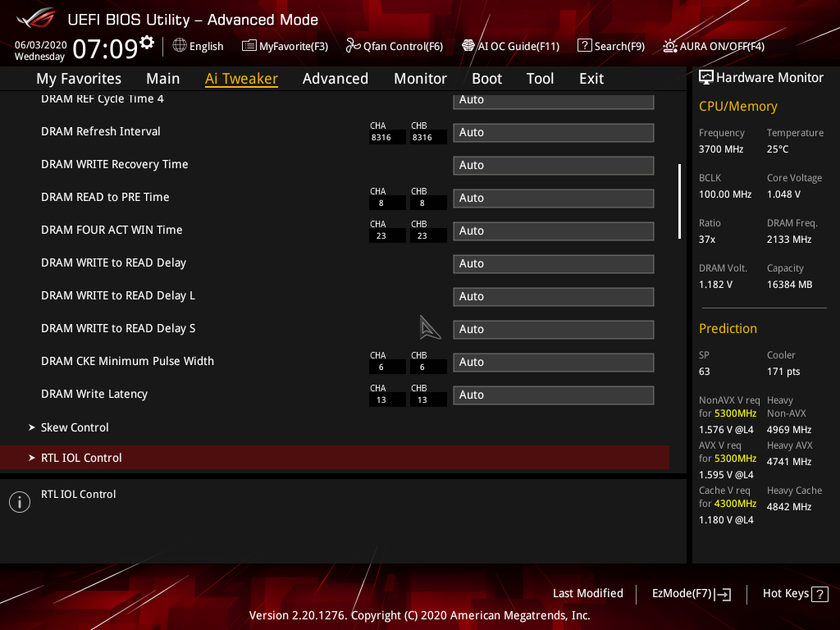Switch to the Advanced tab
840x630 pixels.
point(336,78)
